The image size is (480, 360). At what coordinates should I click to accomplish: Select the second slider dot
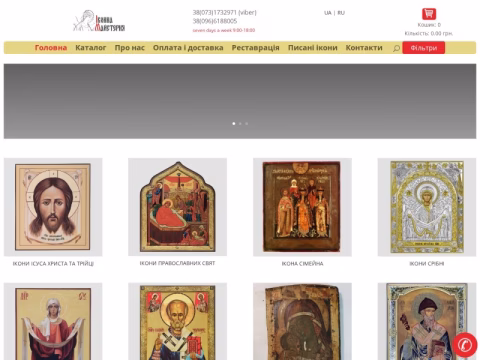point(240,124)
